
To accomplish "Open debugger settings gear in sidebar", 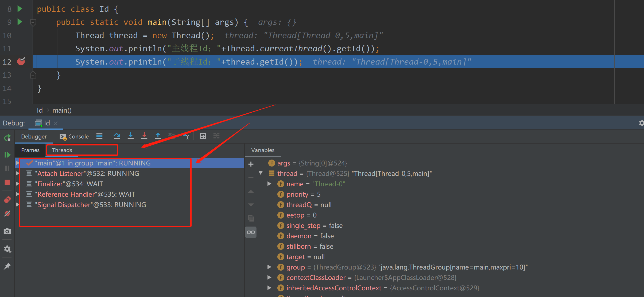I will (7, 249).
